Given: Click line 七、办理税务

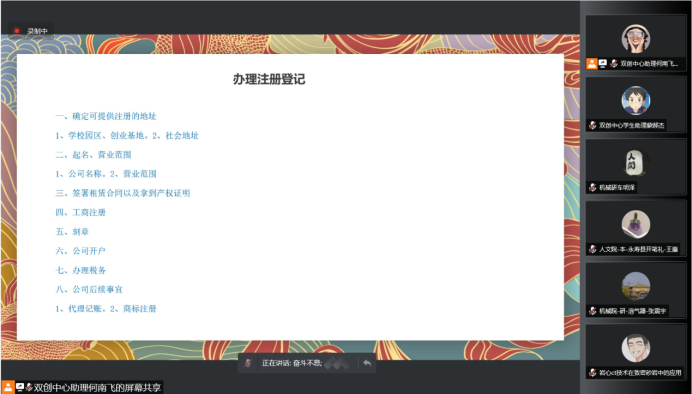Looking at the screenshot, I should click(x=80, y=270).
